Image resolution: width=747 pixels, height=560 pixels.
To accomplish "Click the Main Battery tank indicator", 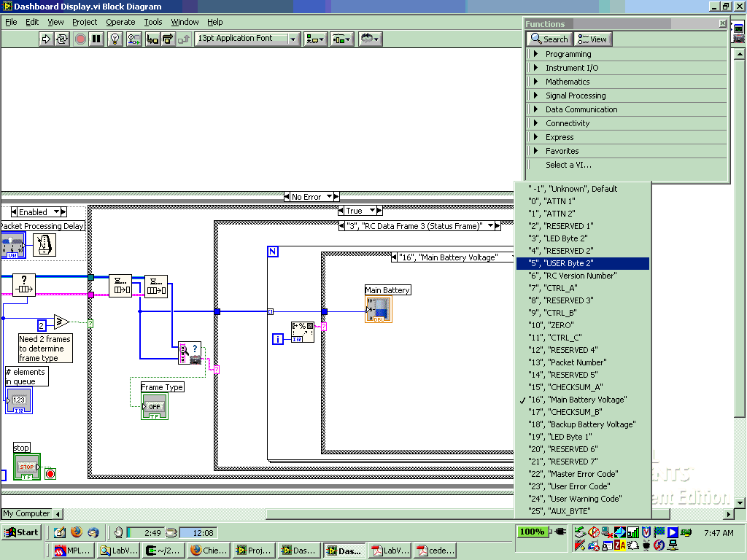I will [379, 309].
